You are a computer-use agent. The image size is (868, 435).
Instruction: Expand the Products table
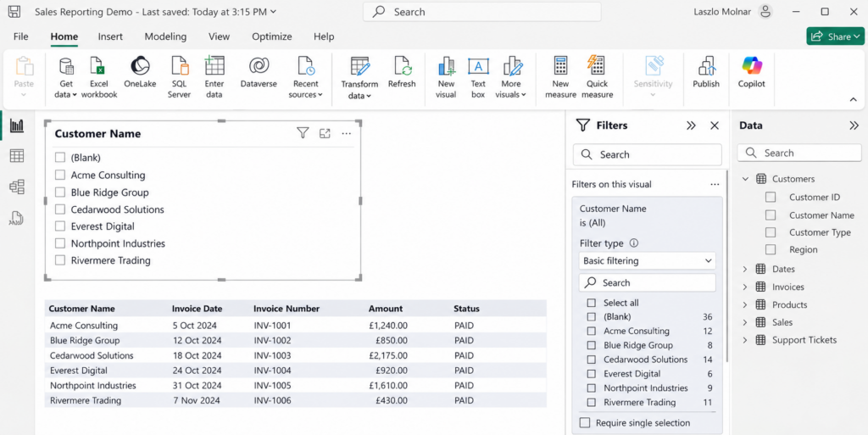point(745,304)
